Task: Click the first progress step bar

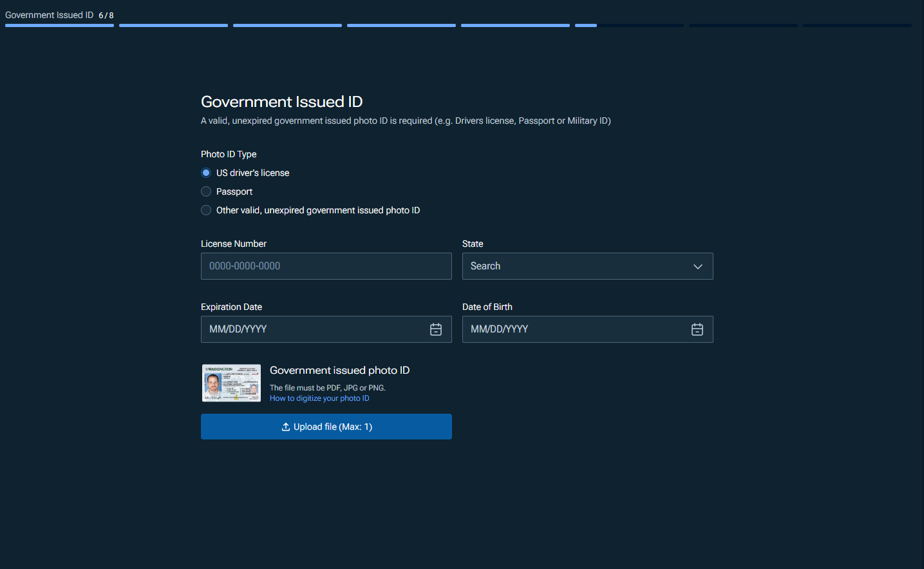Action: coord(59,25)
